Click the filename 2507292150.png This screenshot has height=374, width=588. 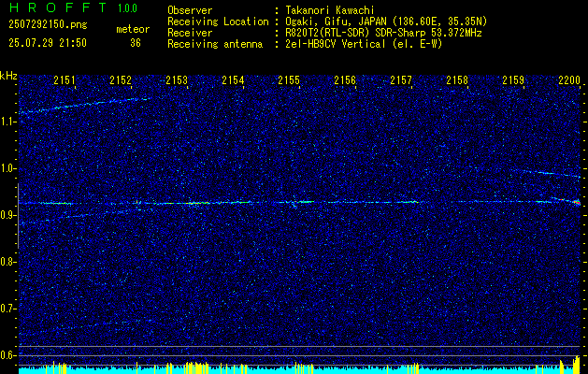coord(48,25)
